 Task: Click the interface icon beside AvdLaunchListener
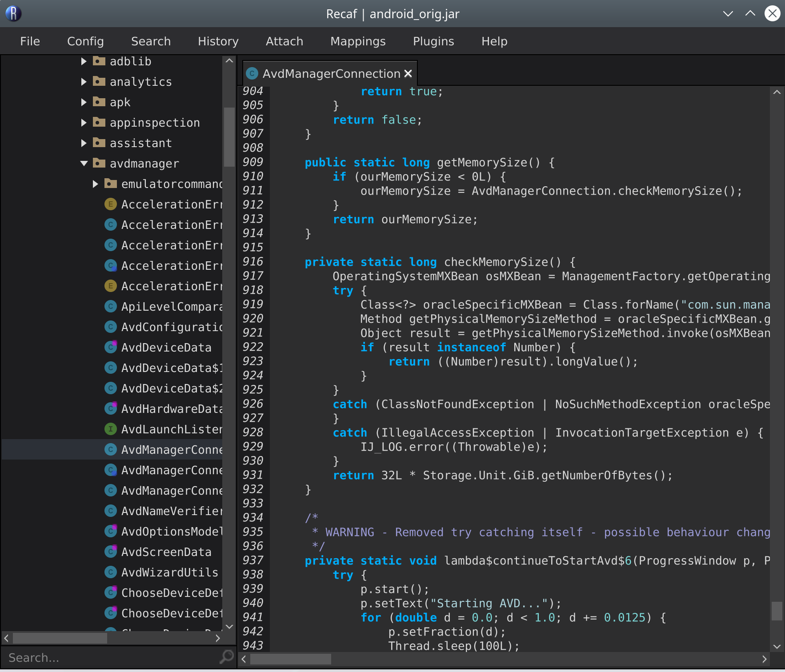[x=110, y=429]
